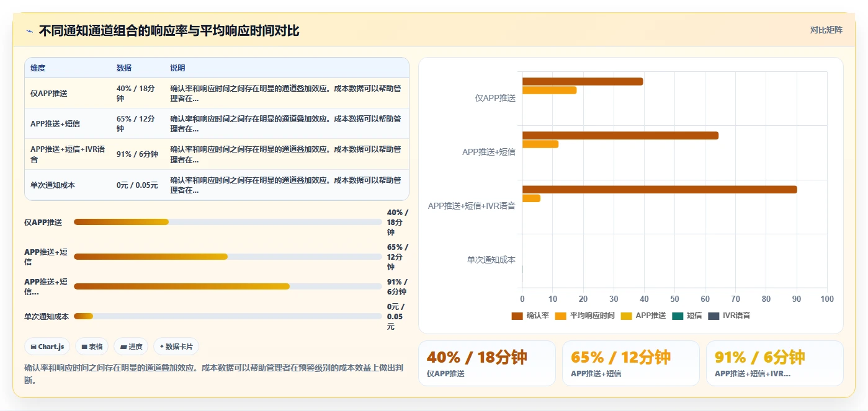868x411 pixels.
Task: Select table row 仅APP推送
Action: [217, 93]
